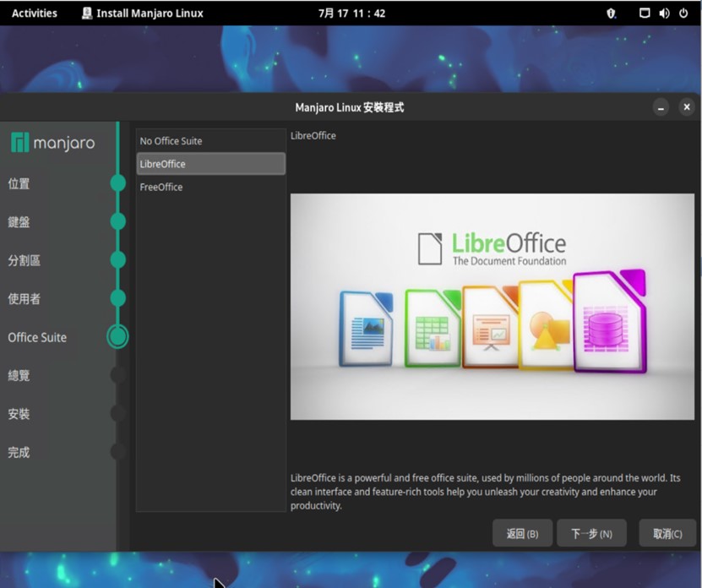Select the No Office Suite option

(211, 141)
